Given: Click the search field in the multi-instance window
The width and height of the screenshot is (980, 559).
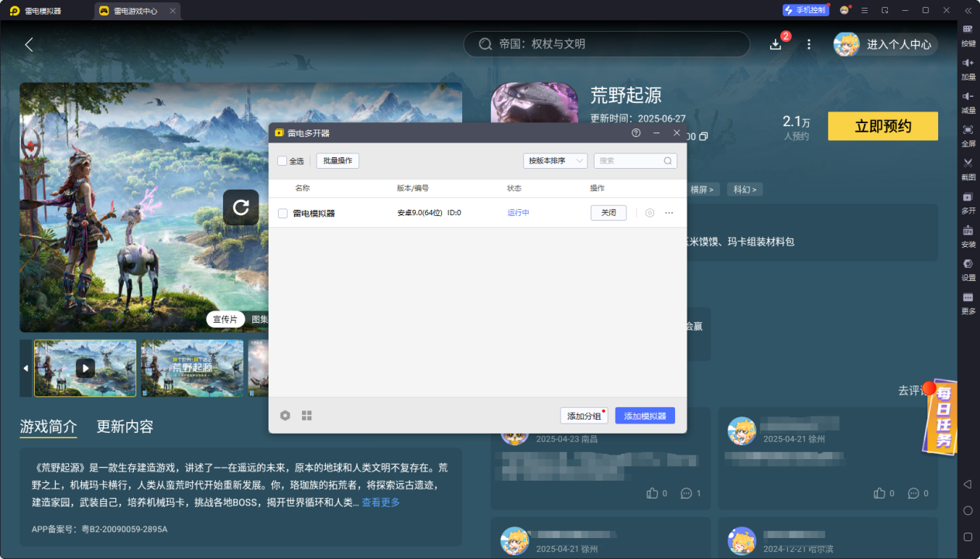Looking at the screenshot, I should (x=629, y=161).
